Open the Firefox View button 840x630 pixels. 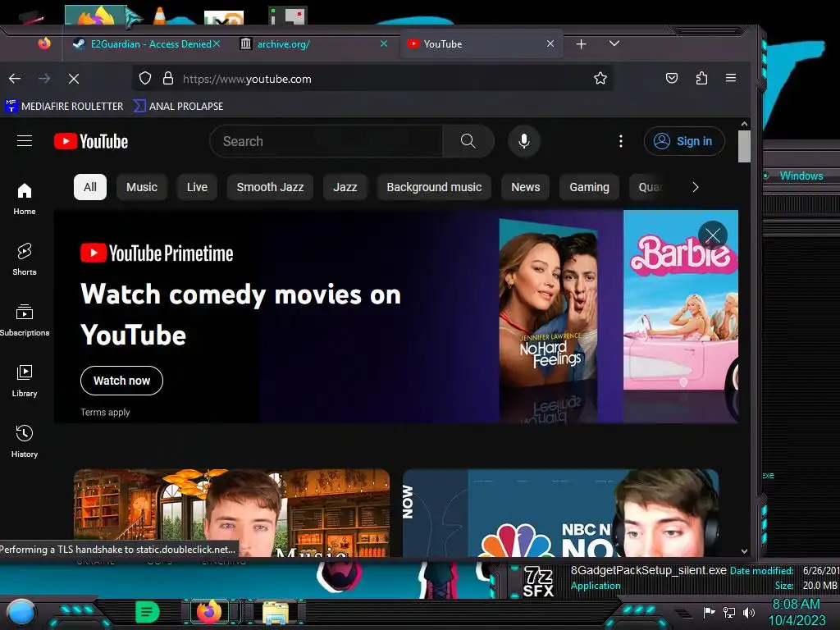pyautogui.click(x=44, y=43)
